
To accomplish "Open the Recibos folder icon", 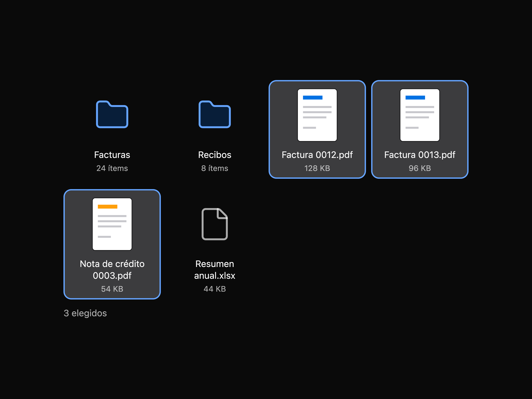I will (x=214, y=114).
